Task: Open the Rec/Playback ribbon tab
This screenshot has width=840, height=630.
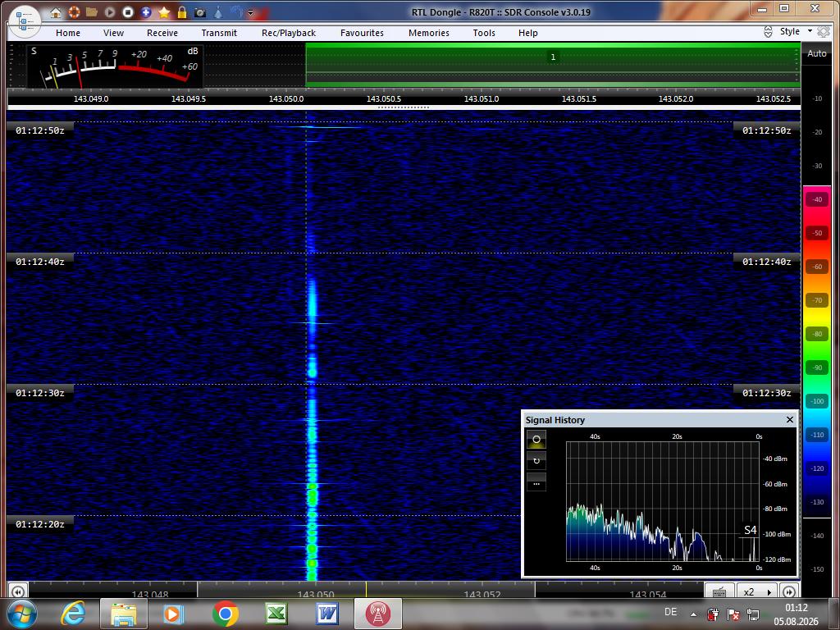Action: [x=289, y=33]
